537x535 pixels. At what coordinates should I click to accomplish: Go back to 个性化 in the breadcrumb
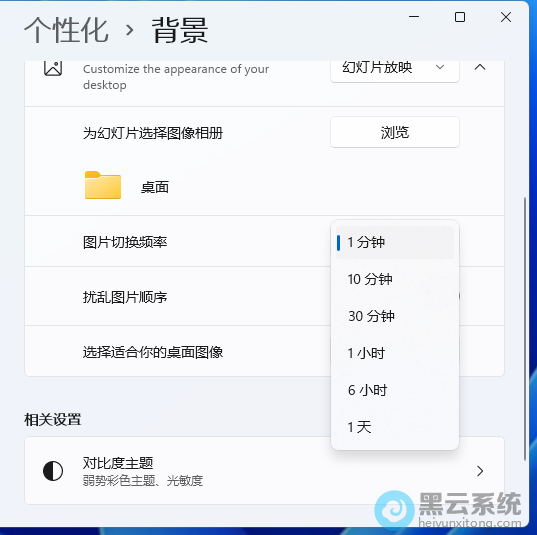[x=66, y=30]
